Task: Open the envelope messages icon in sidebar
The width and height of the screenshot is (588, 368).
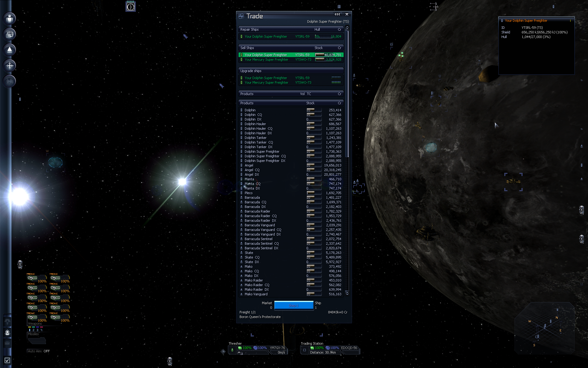Action: point(7,343)
